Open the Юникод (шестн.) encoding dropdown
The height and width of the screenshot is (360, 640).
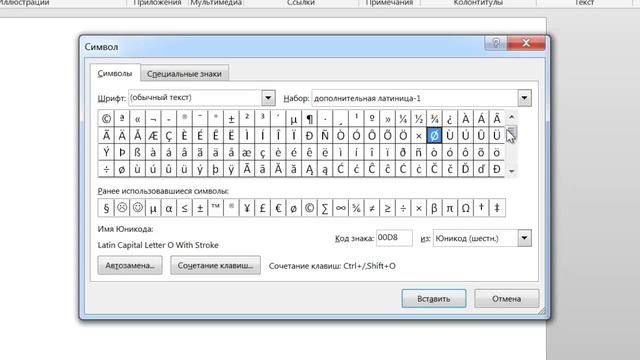(524, 238)
